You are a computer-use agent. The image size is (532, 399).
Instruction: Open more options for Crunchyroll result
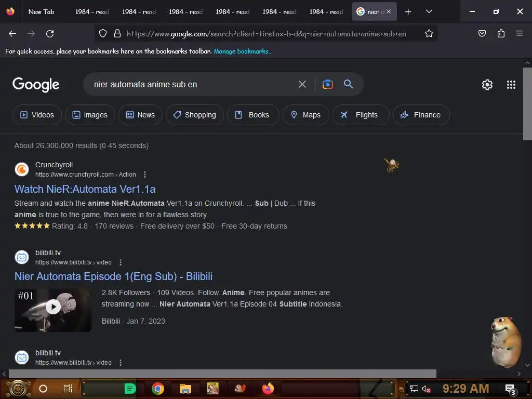145,175
